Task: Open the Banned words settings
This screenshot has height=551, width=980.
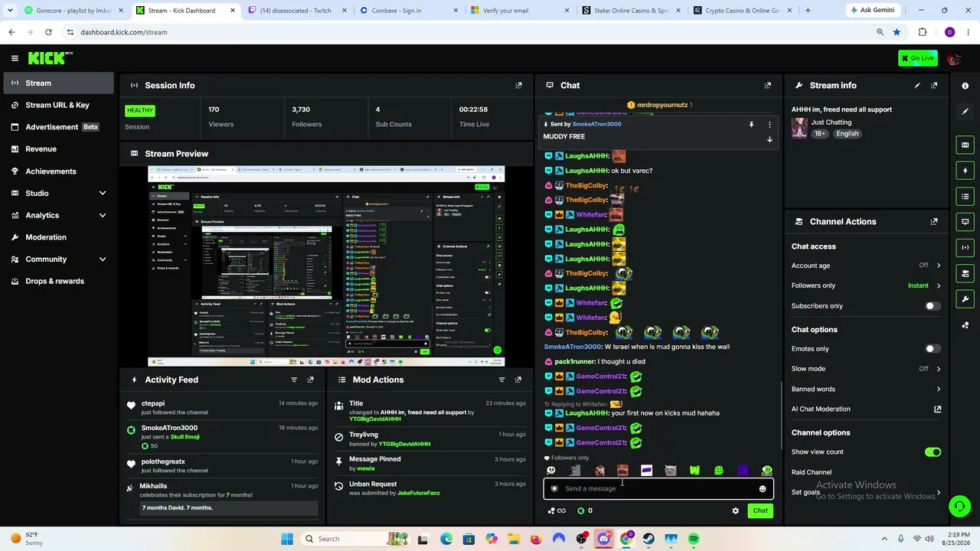Action: coord(866,389)
